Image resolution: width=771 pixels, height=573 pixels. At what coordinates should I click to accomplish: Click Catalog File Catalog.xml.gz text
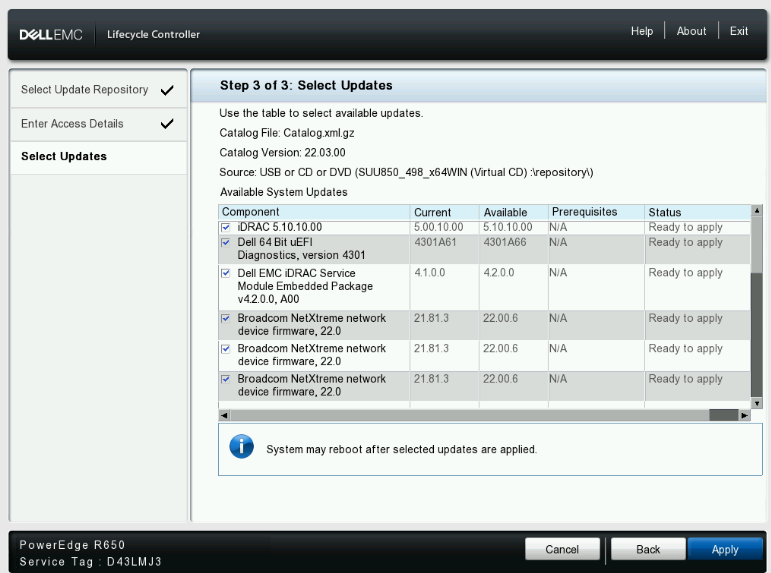(x=287, y=133)
